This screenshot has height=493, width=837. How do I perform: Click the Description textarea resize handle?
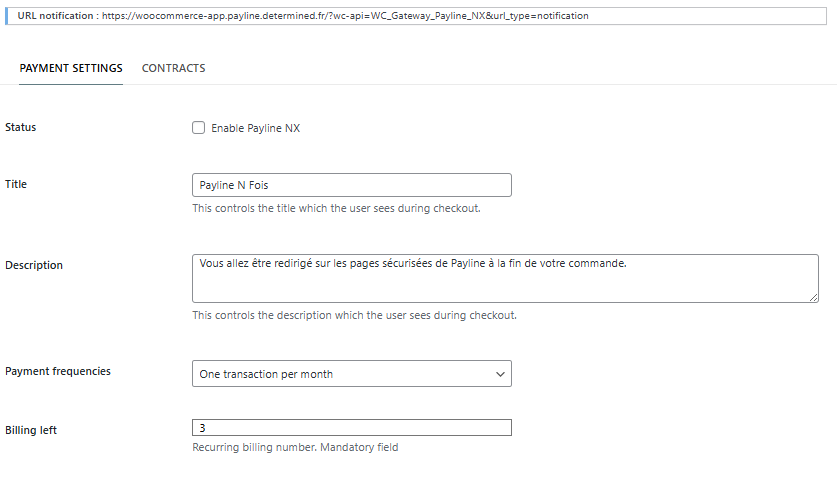[814, 297]
